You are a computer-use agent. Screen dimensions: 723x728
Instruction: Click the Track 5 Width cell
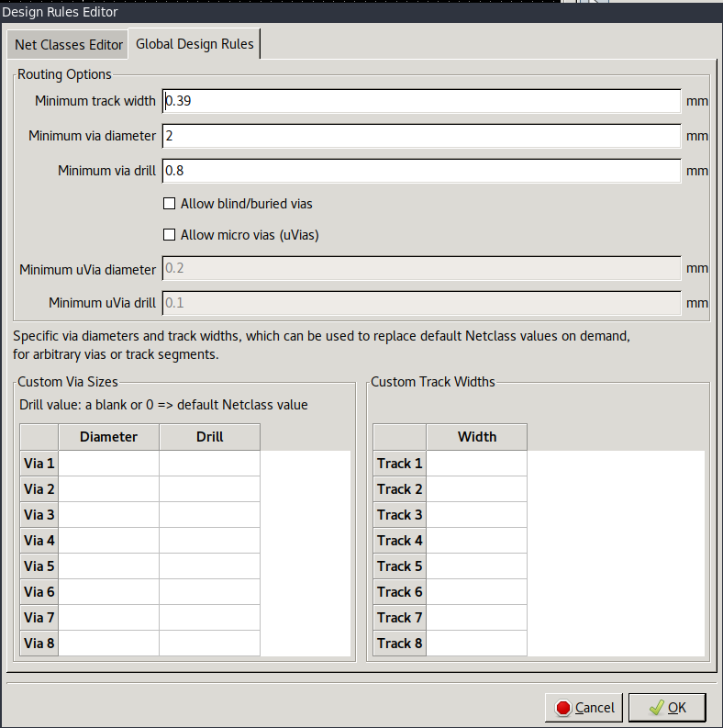click(x=476, y=566)
